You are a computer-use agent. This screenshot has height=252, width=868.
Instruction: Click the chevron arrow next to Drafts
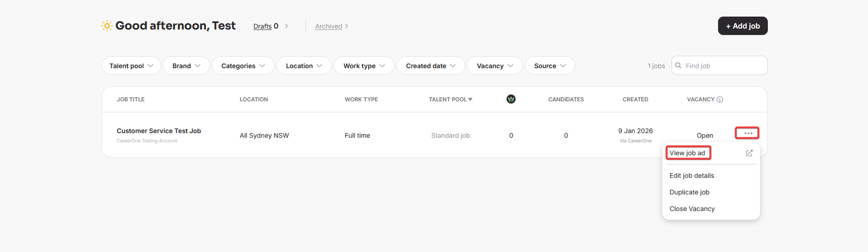click(x=287, y=26)
